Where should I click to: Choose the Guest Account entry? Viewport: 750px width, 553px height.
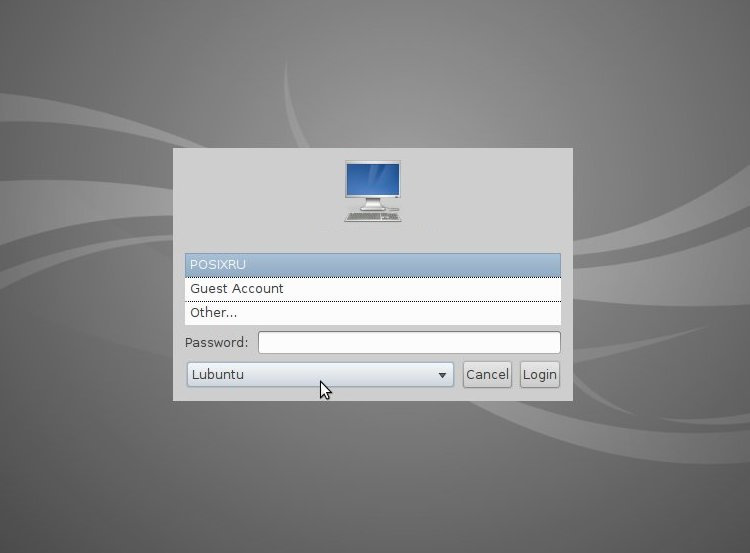coord(373,289)
